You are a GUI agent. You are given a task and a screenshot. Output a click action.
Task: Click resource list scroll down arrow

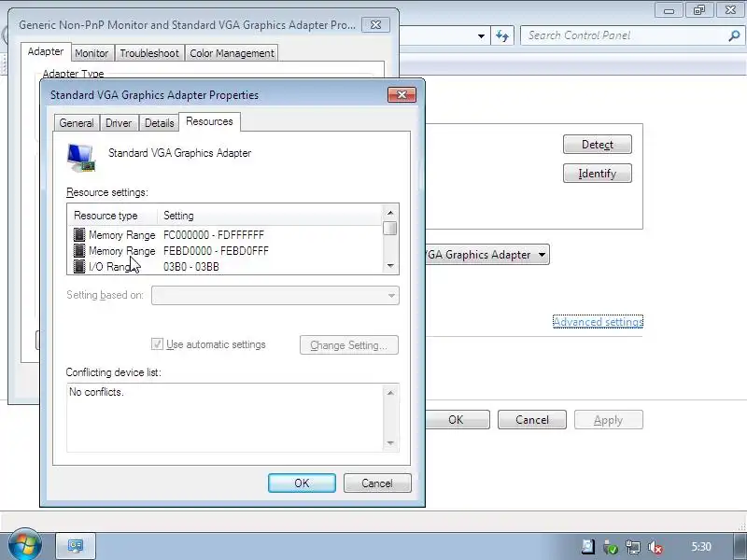point(390,266)
